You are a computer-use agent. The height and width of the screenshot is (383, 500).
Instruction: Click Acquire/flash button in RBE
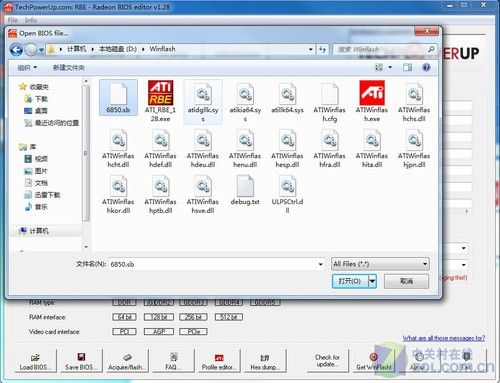[126, 361]
